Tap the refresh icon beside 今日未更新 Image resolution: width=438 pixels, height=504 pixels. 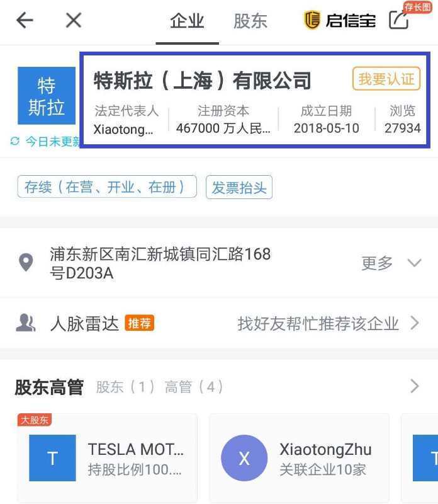[15, 141]
